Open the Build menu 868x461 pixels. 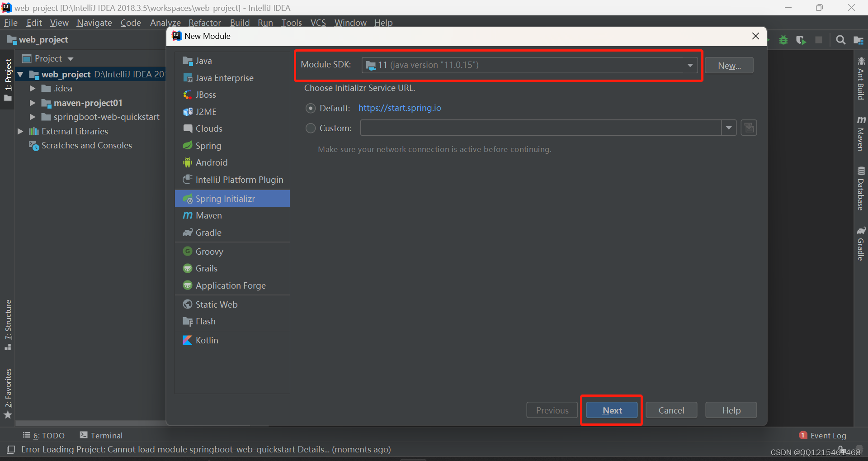(240, 23)
